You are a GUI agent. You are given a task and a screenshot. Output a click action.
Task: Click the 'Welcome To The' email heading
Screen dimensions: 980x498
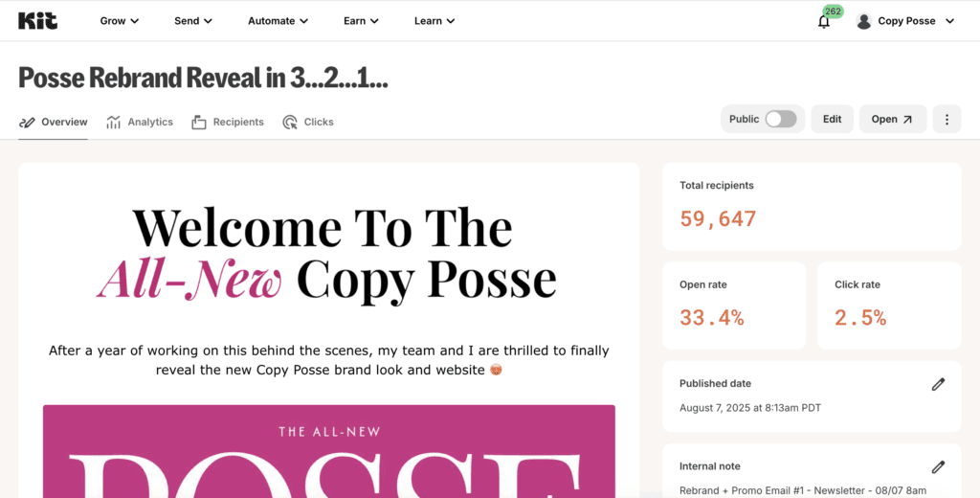tap(323, 228)
